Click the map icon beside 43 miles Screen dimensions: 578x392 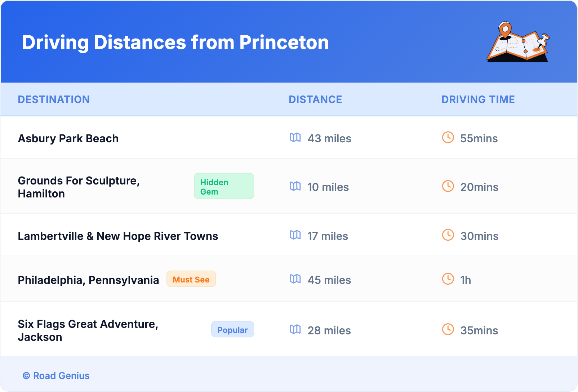click(295, 138)
